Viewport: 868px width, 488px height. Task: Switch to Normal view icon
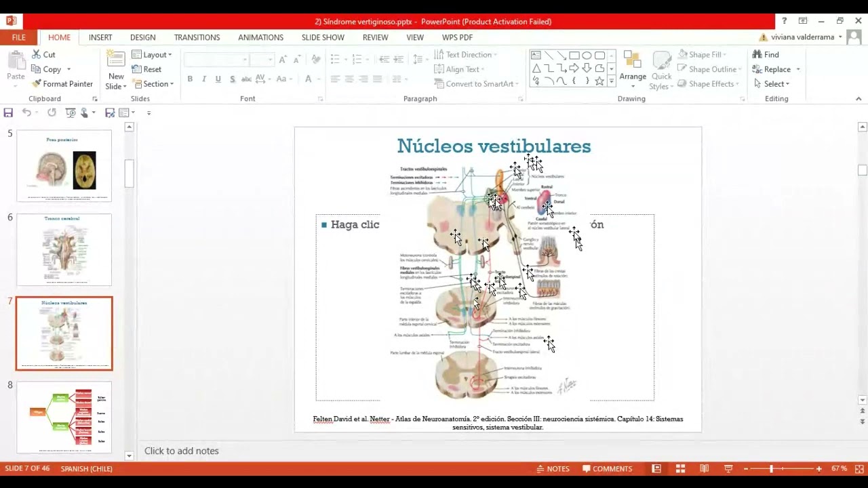tap(656, 468)
